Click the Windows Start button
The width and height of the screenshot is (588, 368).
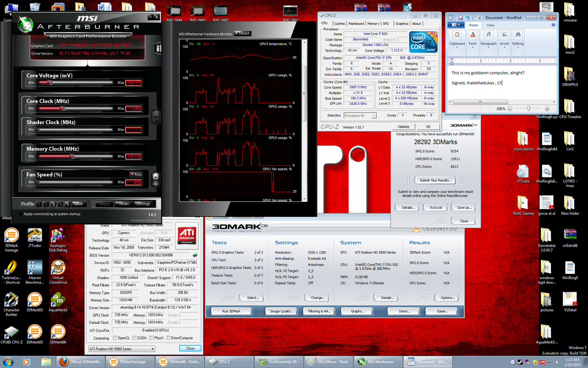pos(8,362)
